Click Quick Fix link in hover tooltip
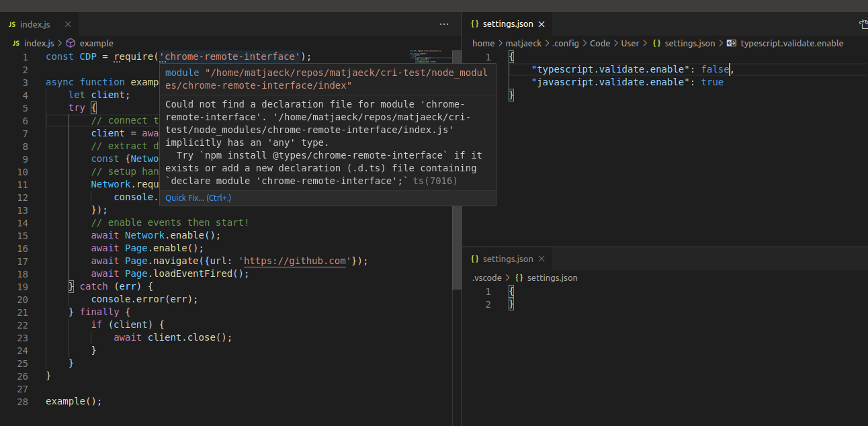The image size is (868, 426). (x=198, y=198)
